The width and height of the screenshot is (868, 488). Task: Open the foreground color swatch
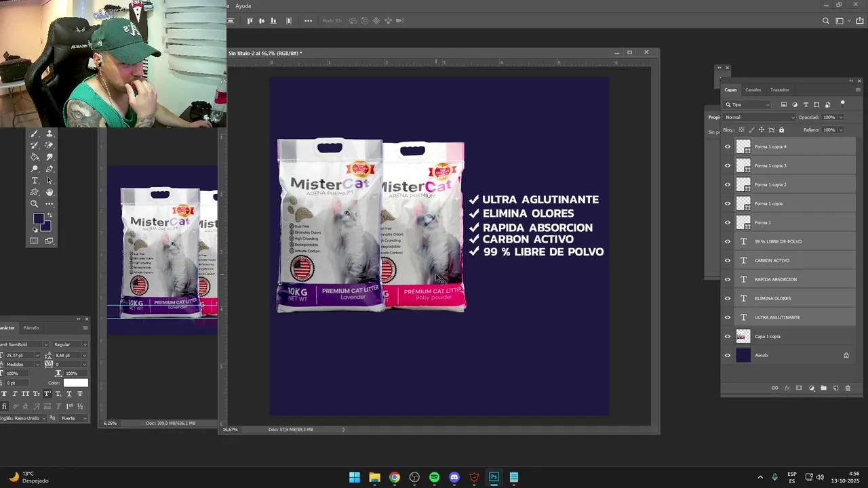click(38, 218)
